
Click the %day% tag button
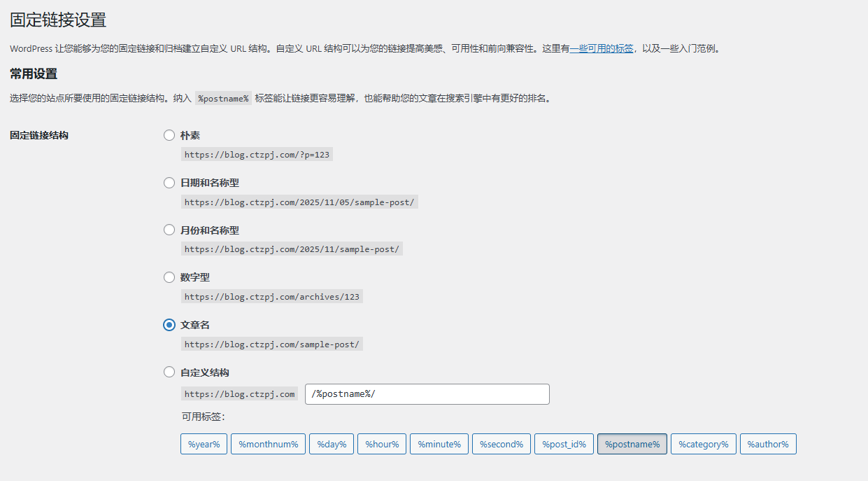(332, 445)
